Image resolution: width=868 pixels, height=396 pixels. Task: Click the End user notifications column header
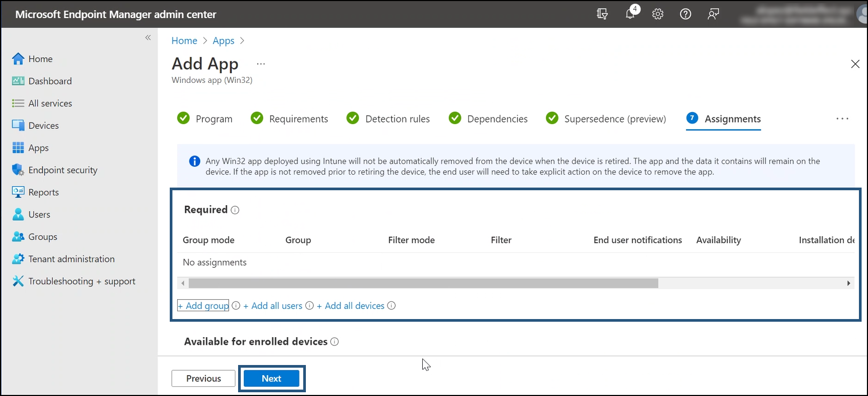(x=637, y=240)
